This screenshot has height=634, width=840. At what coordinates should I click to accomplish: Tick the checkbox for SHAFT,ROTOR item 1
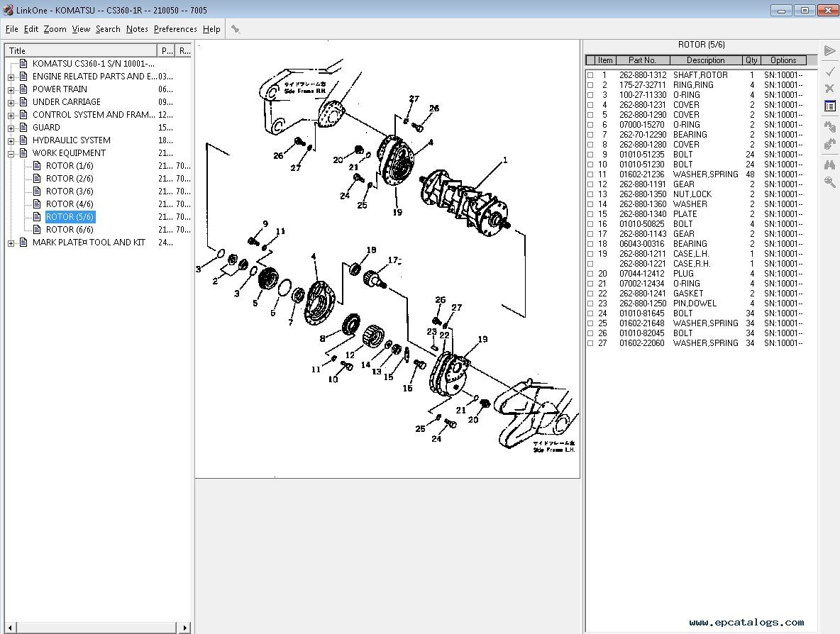(590, 75)
